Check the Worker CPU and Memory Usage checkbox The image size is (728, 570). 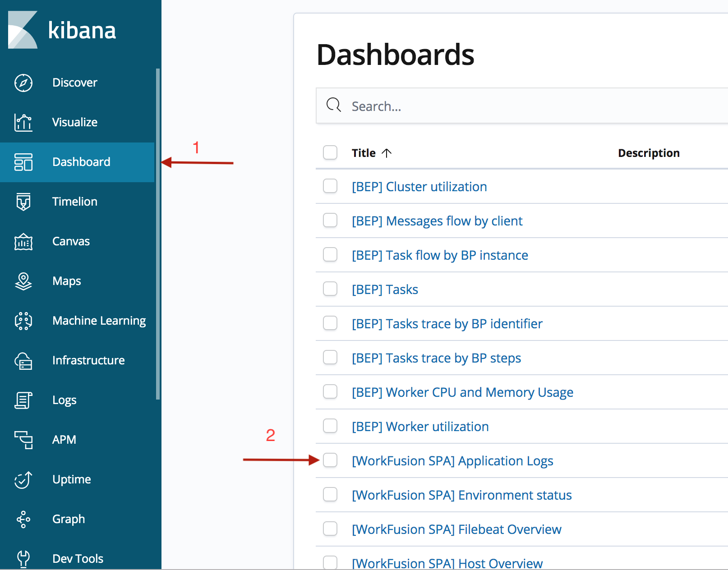(x=330, y=391)
